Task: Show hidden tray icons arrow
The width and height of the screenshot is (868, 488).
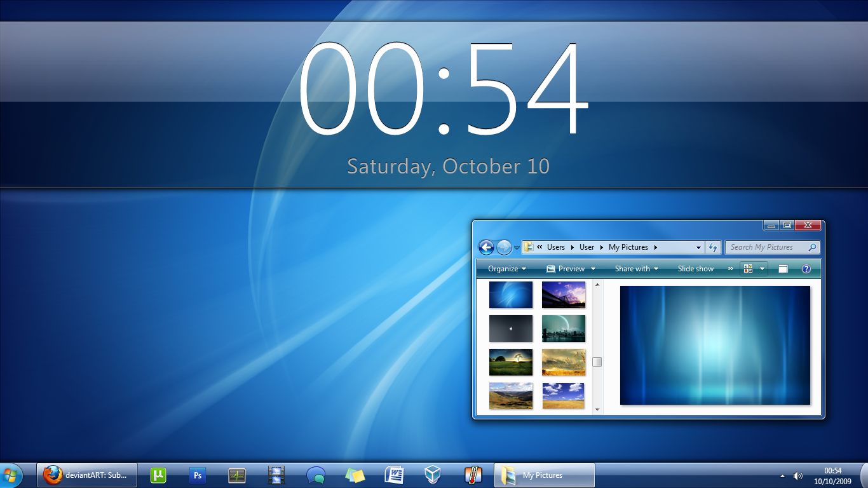Action: pyautogui.click(x=782, y=475)
